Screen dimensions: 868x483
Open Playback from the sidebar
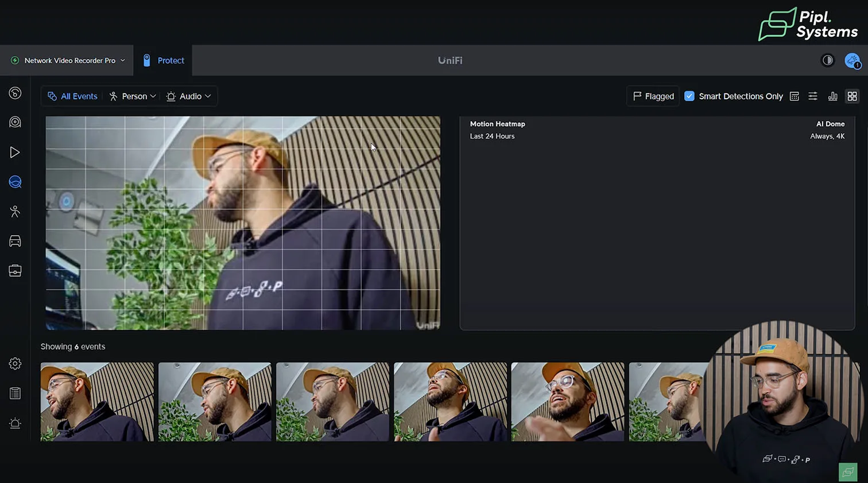pyautogui.click(x=15, y=152)
